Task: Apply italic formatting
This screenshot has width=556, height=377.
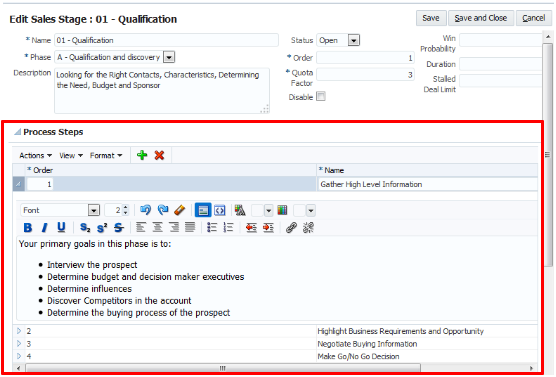Action: click(x=44, y=227)
